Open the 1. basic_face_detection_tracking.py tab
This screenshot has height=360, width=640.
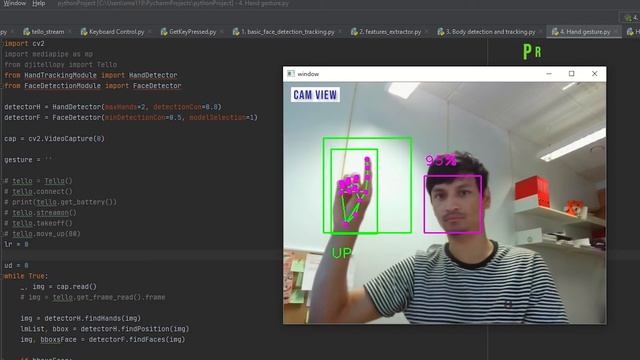tap(288, 31)
